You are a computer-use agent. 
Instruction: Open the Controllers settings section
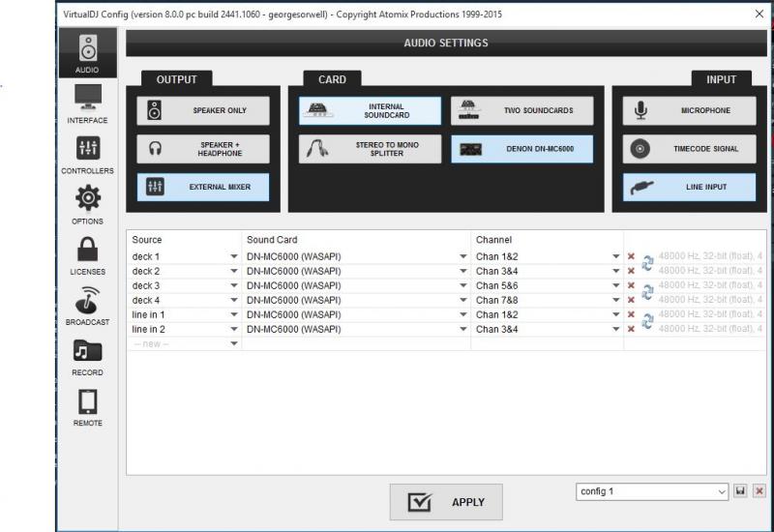[x=87, y=155]
